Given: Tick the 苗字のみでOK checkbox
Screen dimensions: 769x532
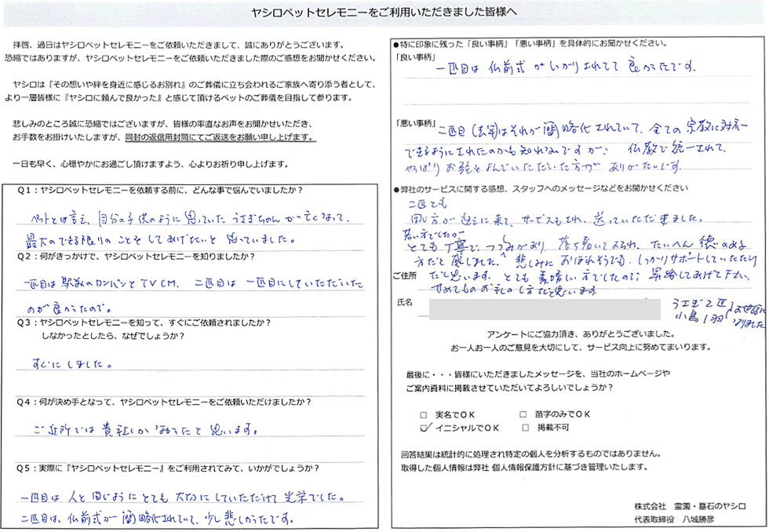Looking at the screenshot, I should (523, 414).
